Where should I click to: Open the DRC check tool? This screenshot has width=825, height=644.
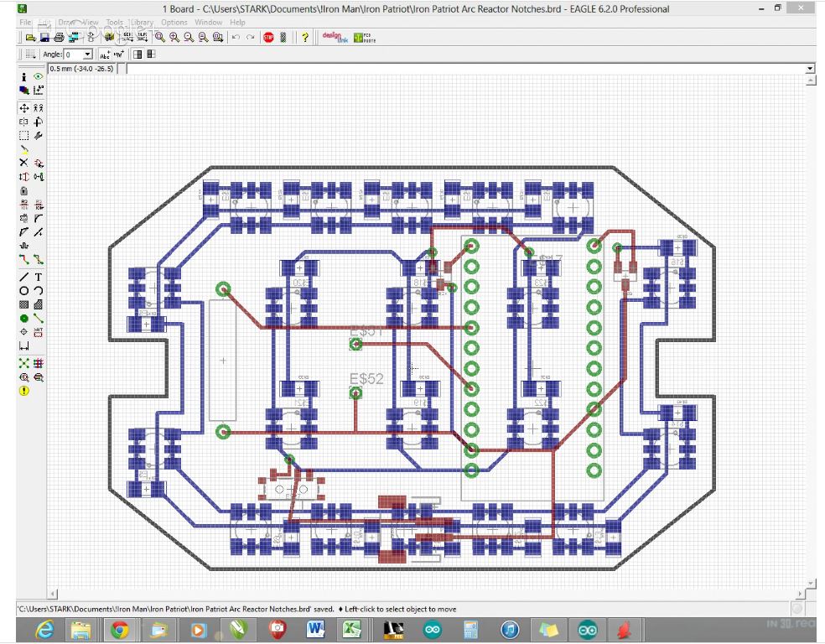38,377
